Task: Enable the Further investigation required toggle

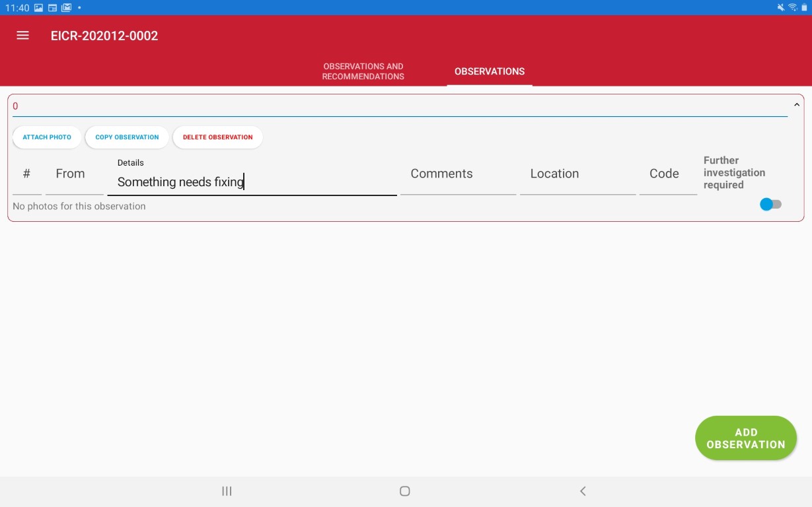Action: click(x=770, y=204)
